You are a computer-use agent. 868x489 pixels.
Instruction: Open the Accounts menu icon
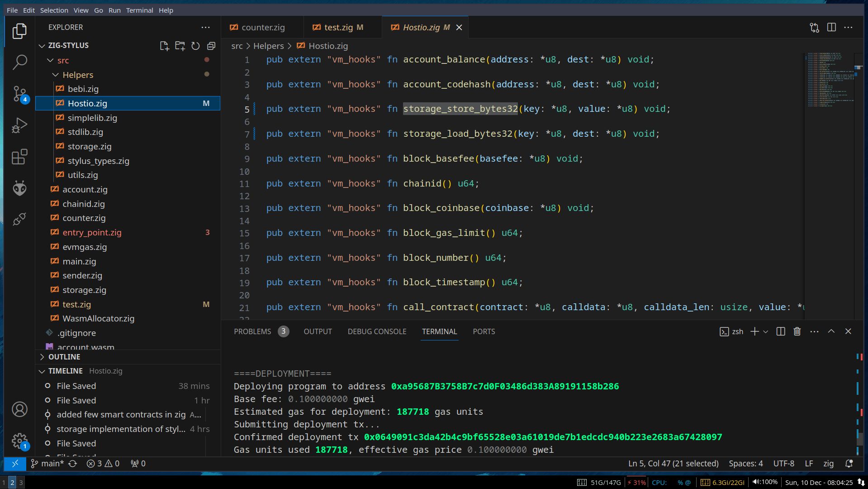[19, 409]
